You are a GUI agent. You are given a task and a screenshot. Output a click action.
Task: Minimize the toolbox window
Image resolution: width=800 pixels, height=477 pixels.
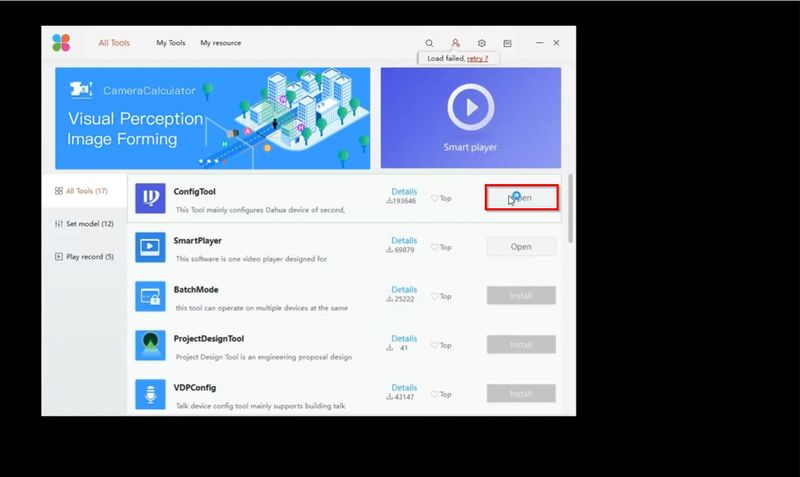(x=539, y=43)
